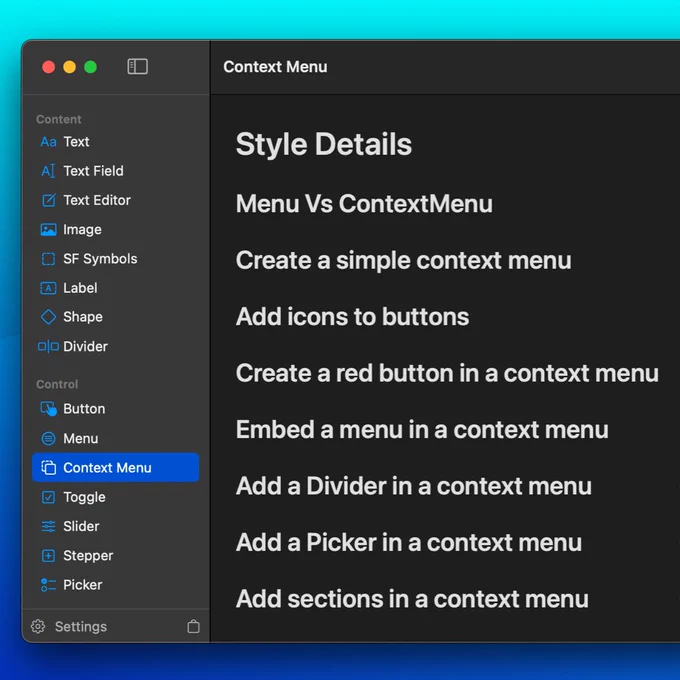Click the SF Symbols dashed-square icon
Viewport: 680px width, 680px height.
tap(48, 259)
